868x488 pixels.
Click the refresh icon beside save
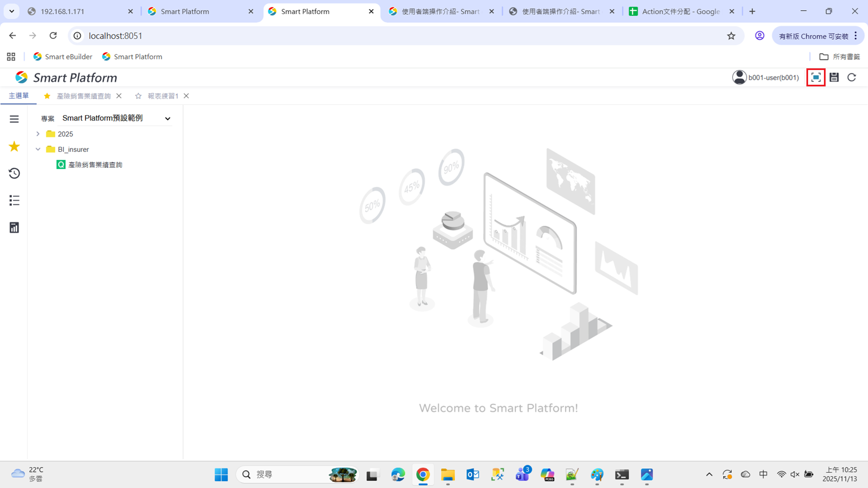[x=852, y=77]
